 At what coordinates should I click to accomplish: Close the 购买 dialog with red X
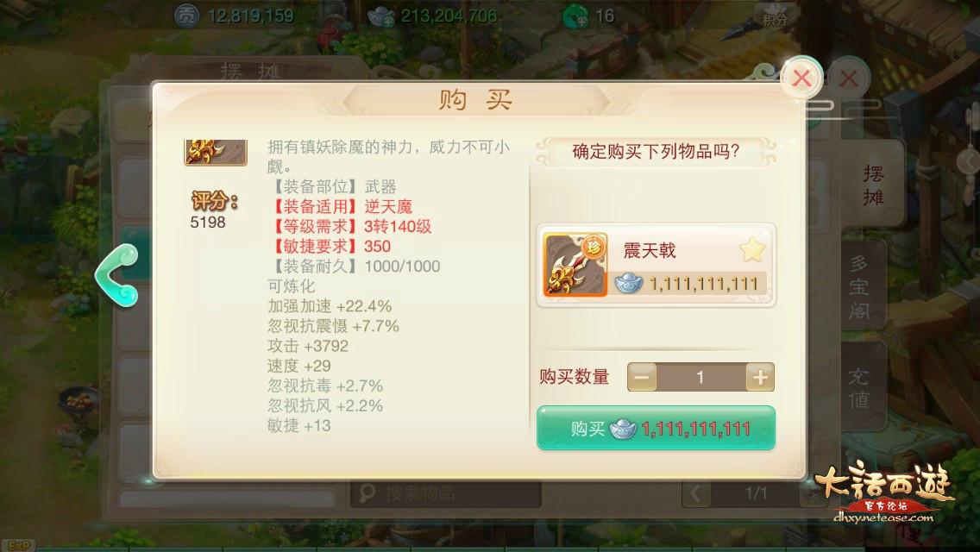(x=802, y=78)
